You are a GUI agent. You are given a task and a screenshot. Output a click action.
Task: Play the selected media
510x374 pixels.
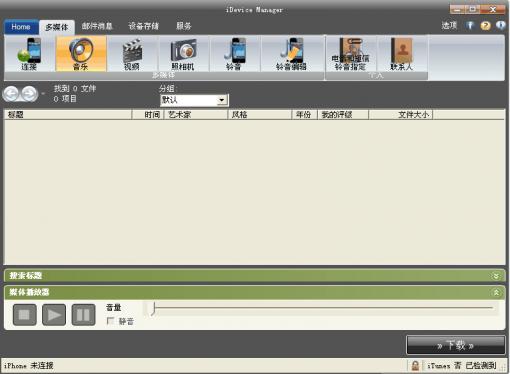[54, 315]
